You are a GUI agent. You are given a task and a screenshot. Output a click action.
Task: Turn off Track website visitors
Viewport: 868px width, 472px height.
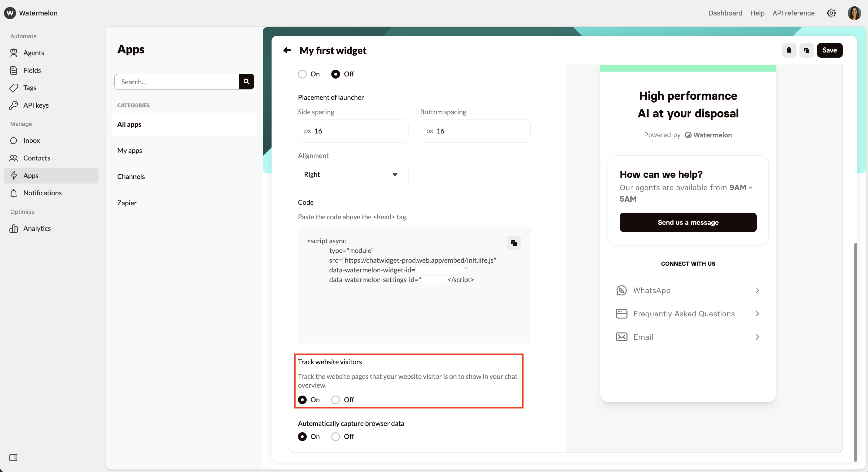335,400
